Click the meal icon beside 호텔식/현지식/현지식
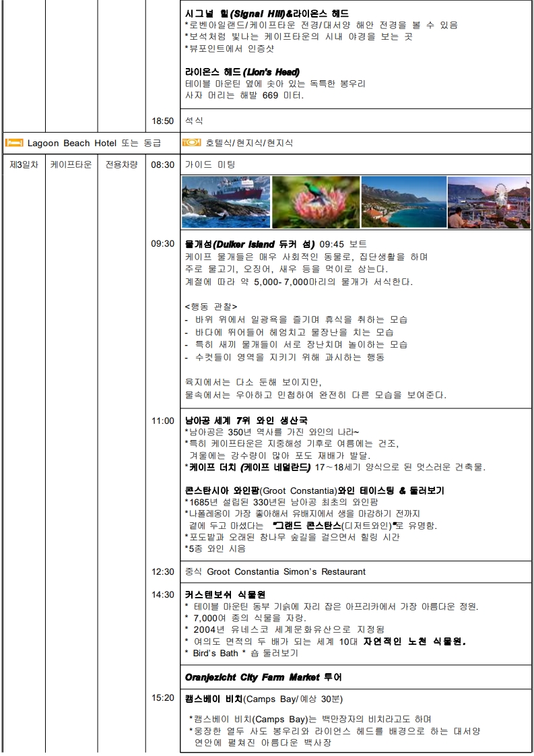The height and width of the screenshot is (756, 534). tap(192, 143)
